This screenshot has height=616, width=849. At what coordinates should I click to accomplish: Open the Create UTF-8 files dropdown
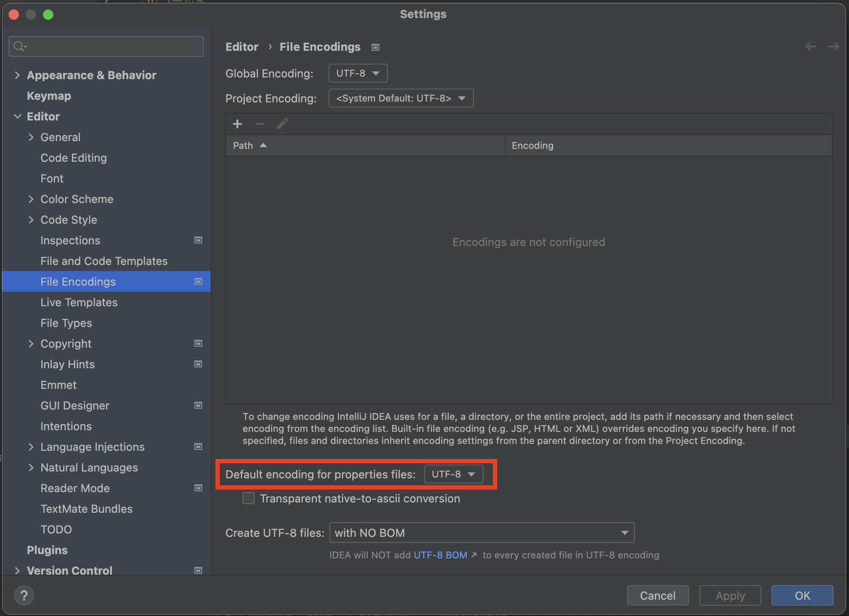click(x=482, y=533)
